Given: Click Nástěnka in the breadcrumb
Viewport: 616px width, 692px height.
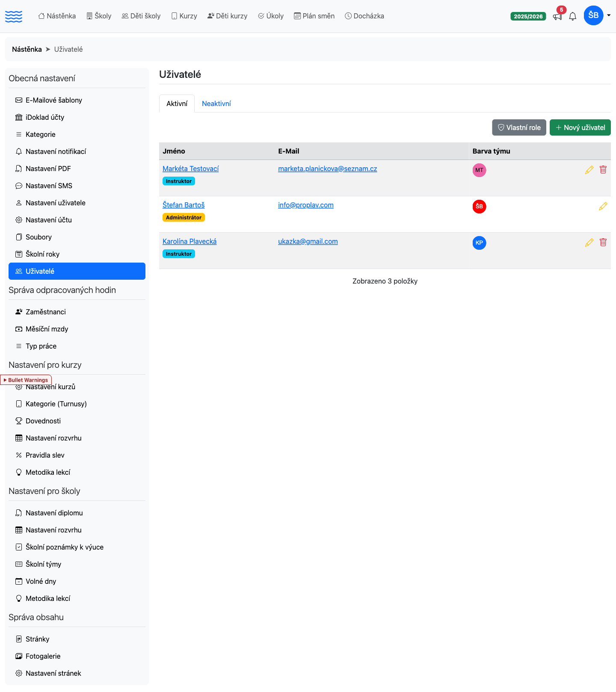Looking at the screenshot, I should 27,49.
